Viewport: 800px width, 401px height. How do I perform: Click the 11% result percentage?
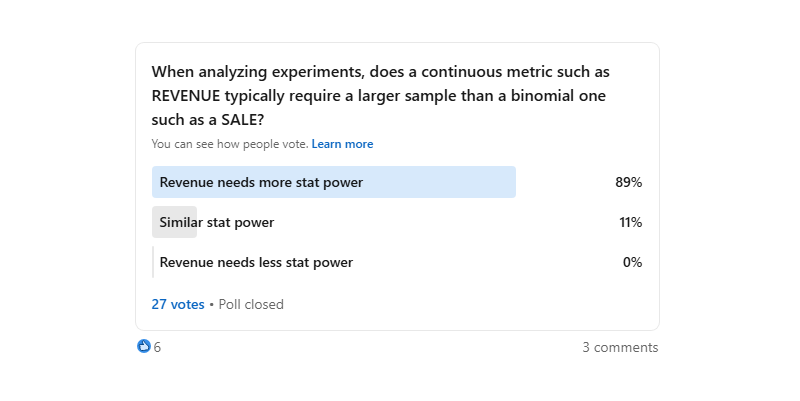(630, 222)
